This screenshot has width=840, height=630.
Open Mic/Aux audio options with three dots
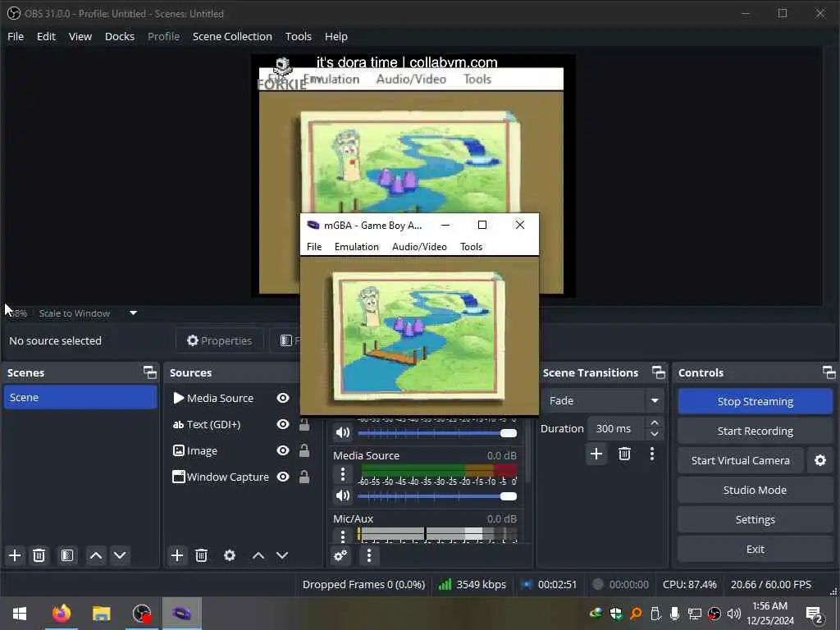coord(343,536)
